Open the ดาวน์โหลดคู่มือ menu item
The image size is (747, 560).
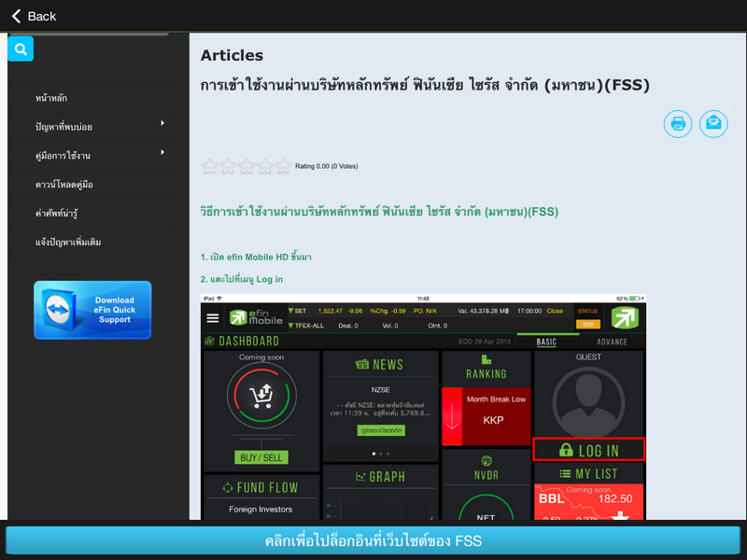(63, 185)
